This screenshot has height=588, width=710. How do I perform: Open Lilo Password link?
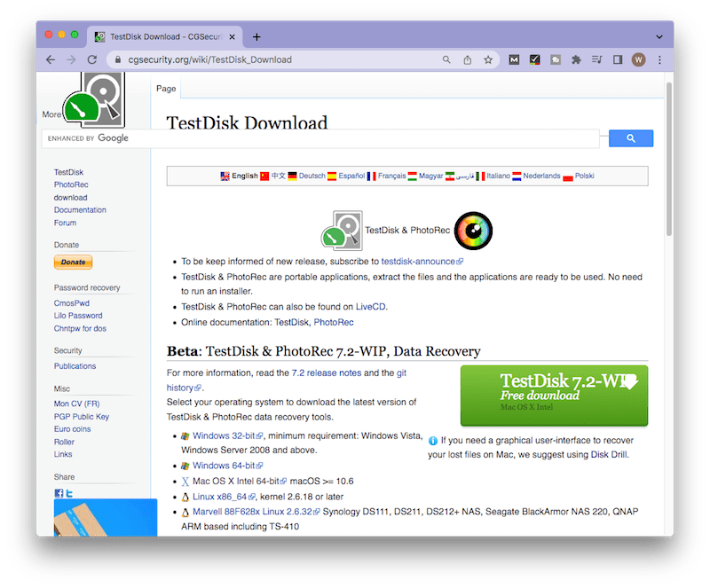pos(78,316)
